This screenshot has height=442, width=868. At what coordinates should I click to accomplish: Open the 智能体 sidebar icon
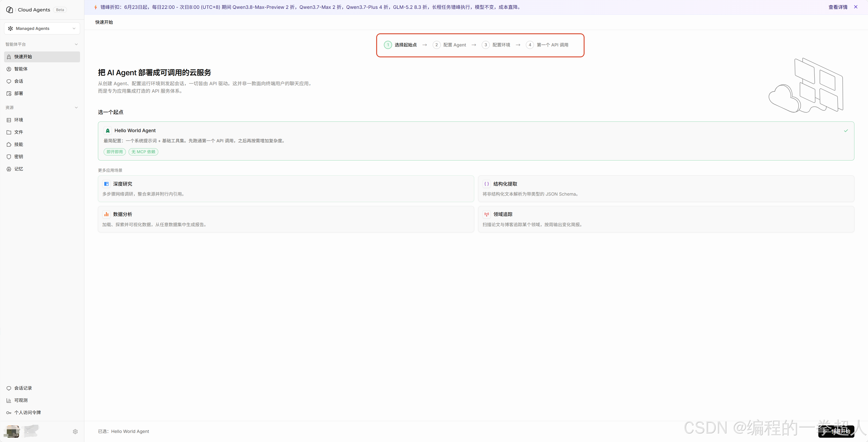coord(9,69)
